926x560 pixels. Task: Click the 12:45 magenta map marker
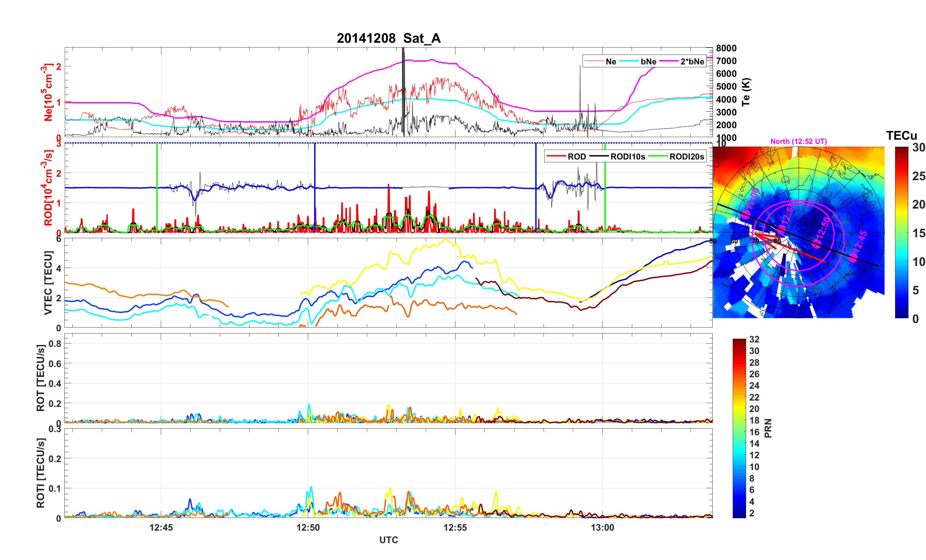[x=853, y=257]
